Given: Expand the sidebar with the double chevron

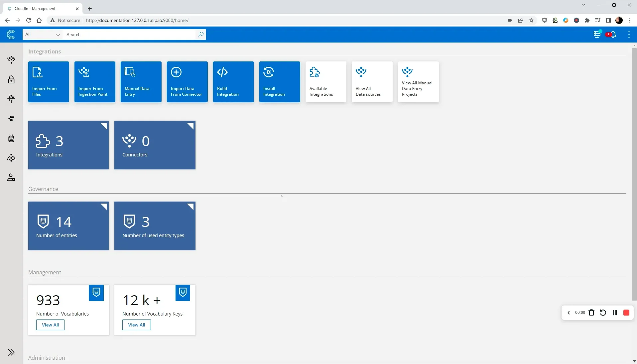Looking at the screenshot, I should tap(11, 352).
